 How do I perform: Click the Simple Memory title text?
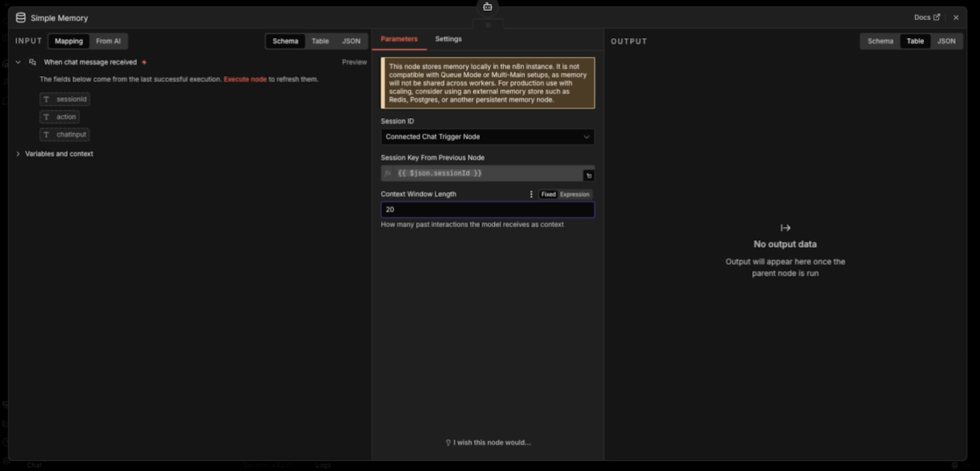[x=59, y=18]
